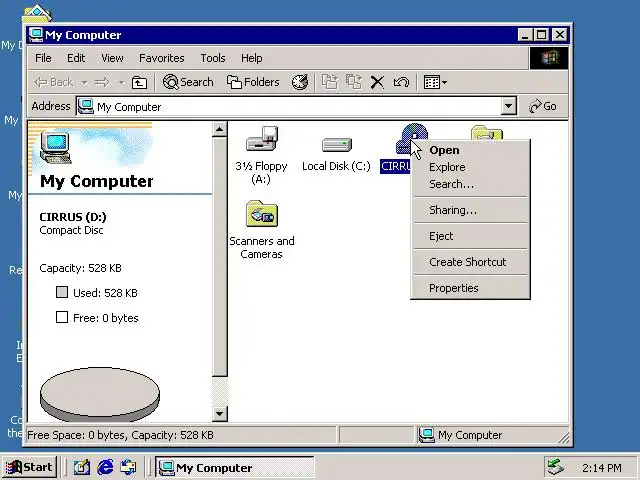Choose Properties in the context menu
Viewport: 640px width, 480px height.
(x=470, y=288)
